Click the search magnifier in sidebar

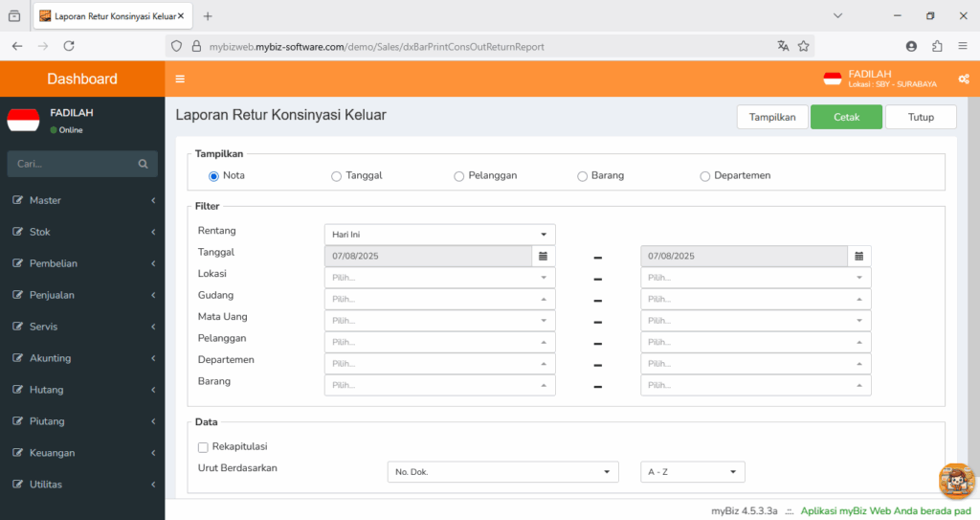[x=144, y=164]
